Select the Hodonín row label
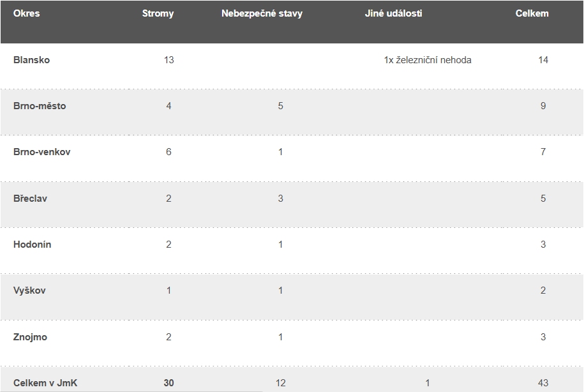 (33, 245)
